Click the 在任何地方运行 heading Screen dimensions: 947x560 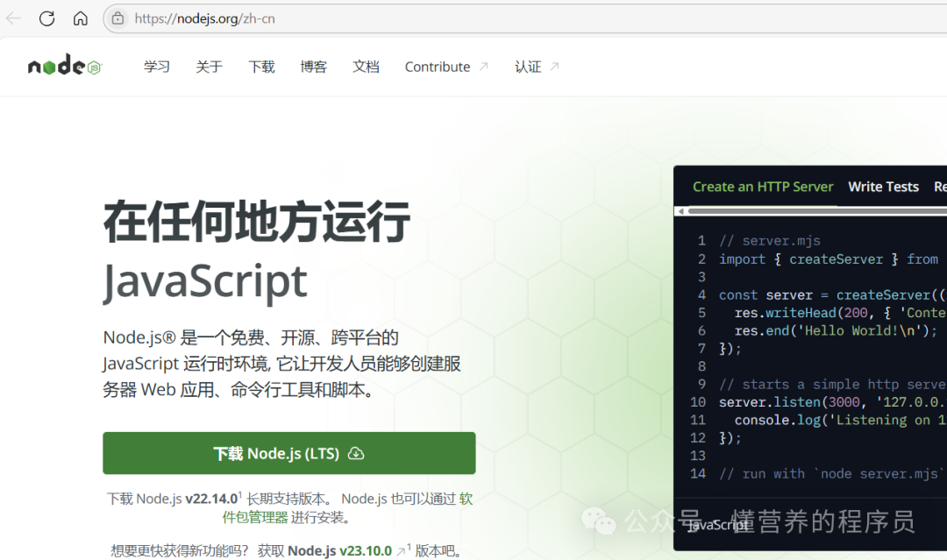(257, 222)
